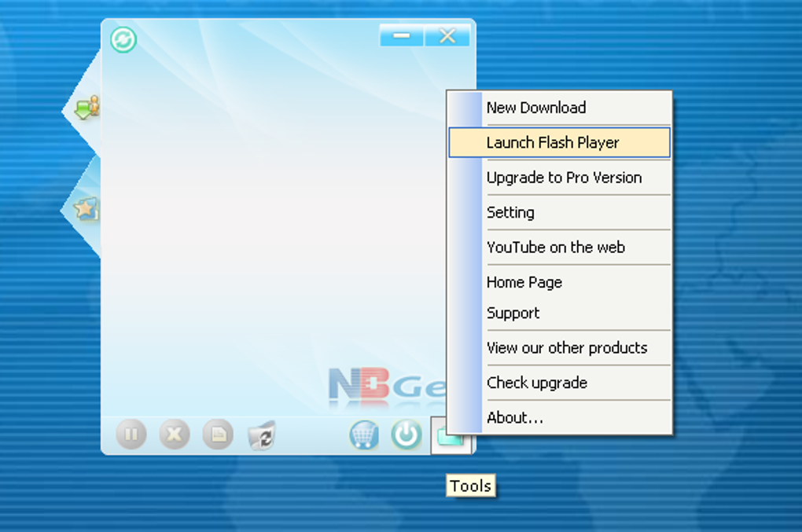Select Check upgrade menu item
The height and width of the screenshot is (532, 802).
[560, 383]
